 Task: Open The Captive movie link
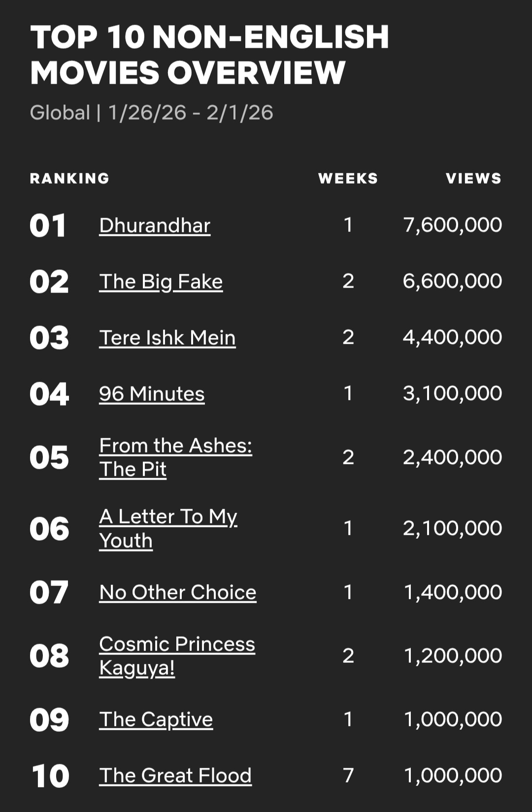[x=156, y=719]
